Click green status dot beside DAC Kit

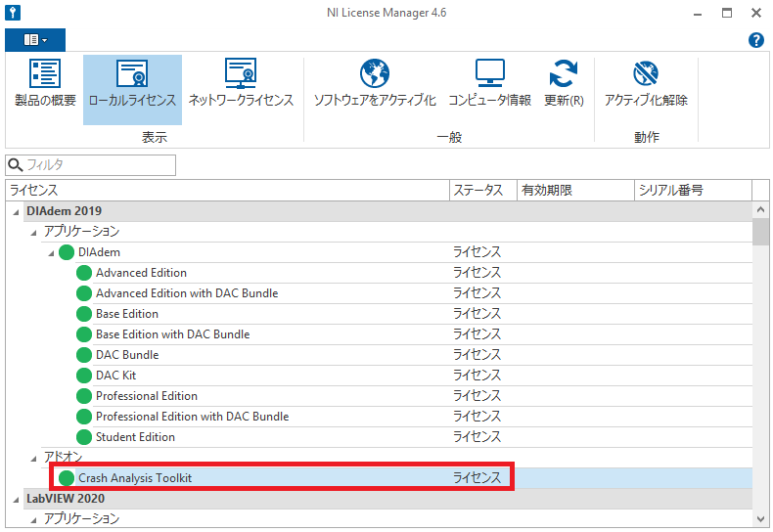[x=84, y=376]
